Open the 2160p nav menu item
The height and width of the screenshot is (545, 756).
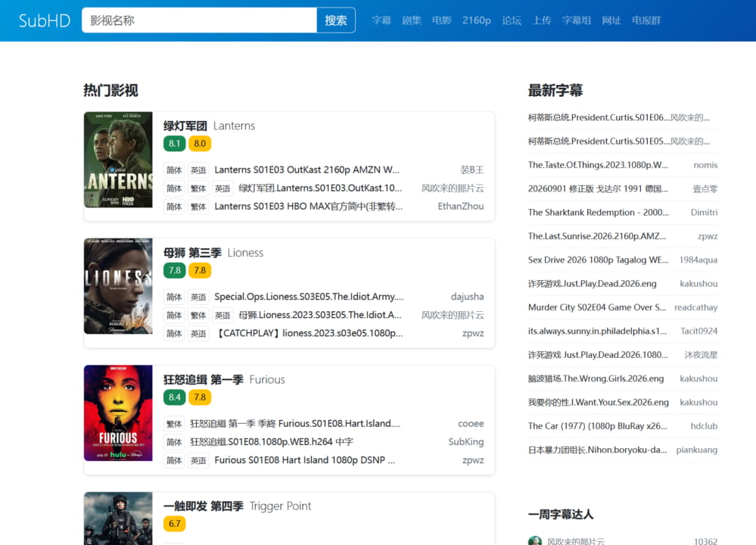476,20
